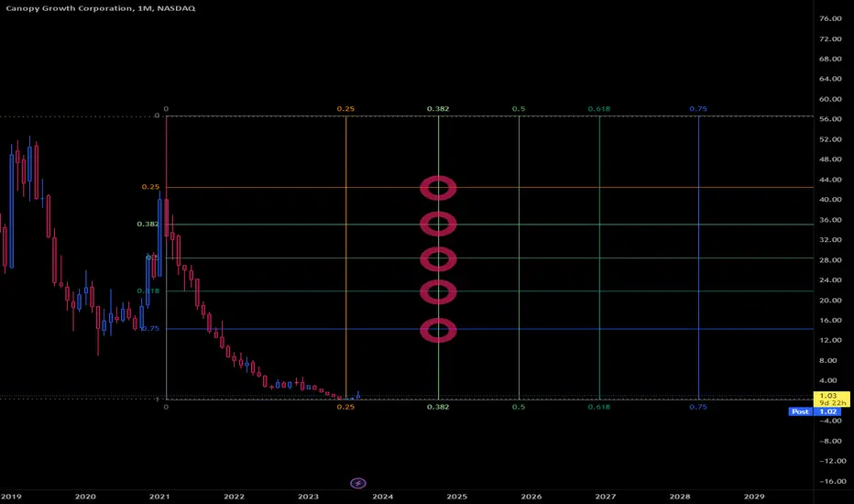Image resolution: width=854 pixels, height=504 pixels.
Task: Click the 2023 year label on time axis
Action: [x=308, y=497]
